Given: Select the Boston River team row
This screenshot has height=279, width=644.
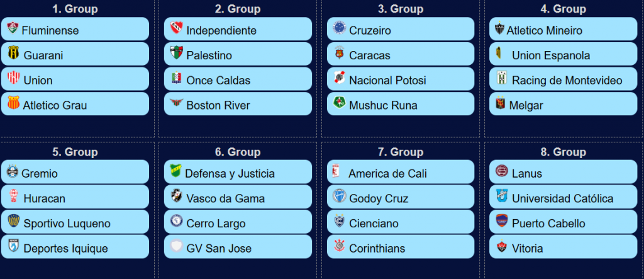Looking at the screenshot, I should 238,104.
